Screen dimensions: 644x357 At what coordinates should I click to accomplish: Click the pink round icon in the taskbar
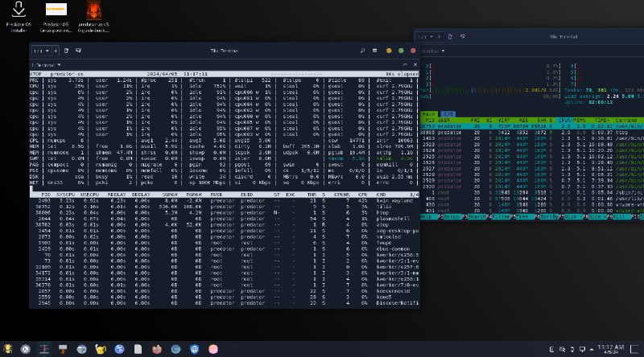tap(213, 349)
